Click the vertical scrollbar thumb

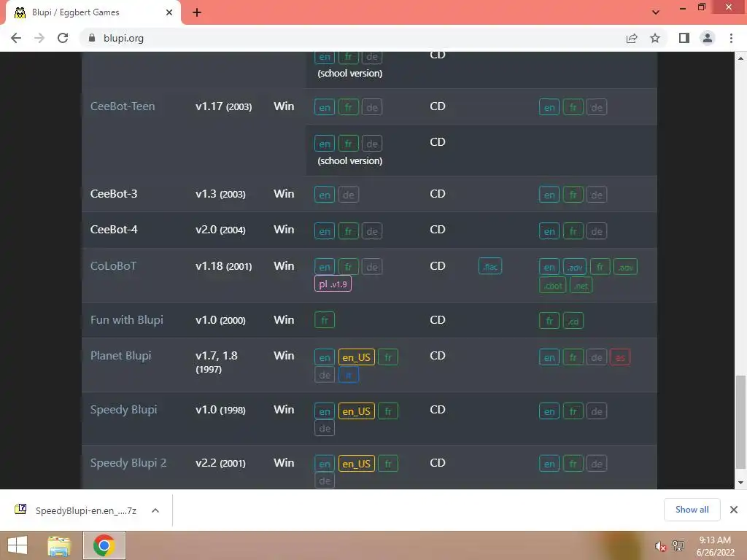pyautogui.click(x=740, y=422)
